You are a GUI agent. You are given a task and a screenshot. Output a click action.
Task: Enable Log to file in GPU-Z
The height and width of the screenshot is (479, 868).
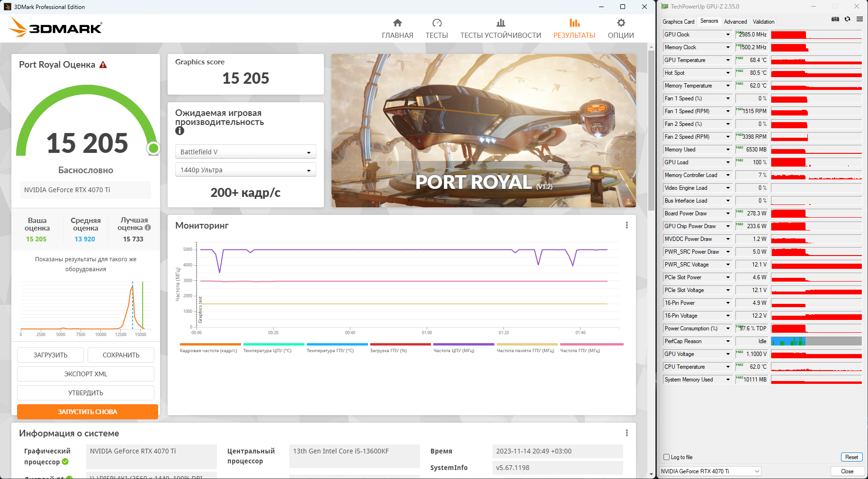tap(667, 457)
